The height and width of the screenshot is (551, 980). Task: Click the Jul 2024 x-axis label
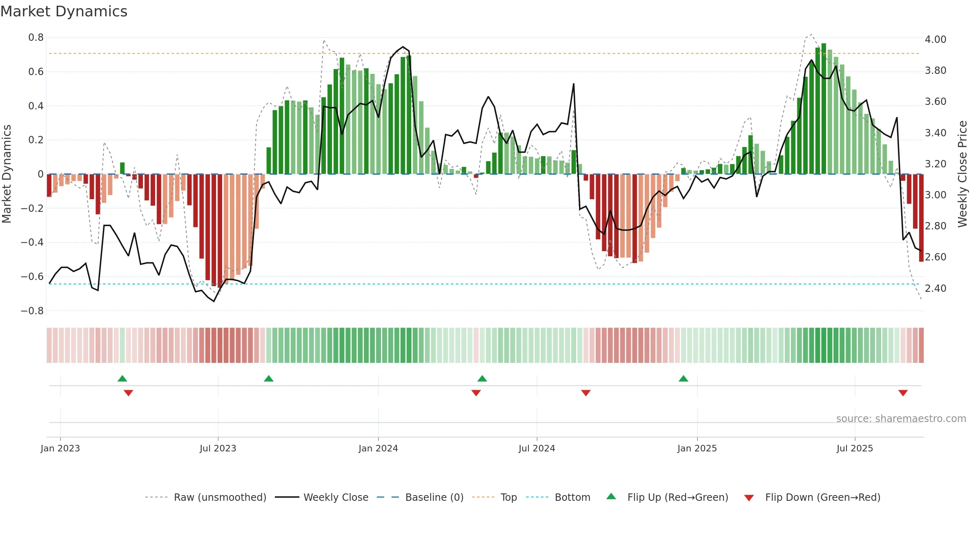pyautogui.click(x=537, y=448)
